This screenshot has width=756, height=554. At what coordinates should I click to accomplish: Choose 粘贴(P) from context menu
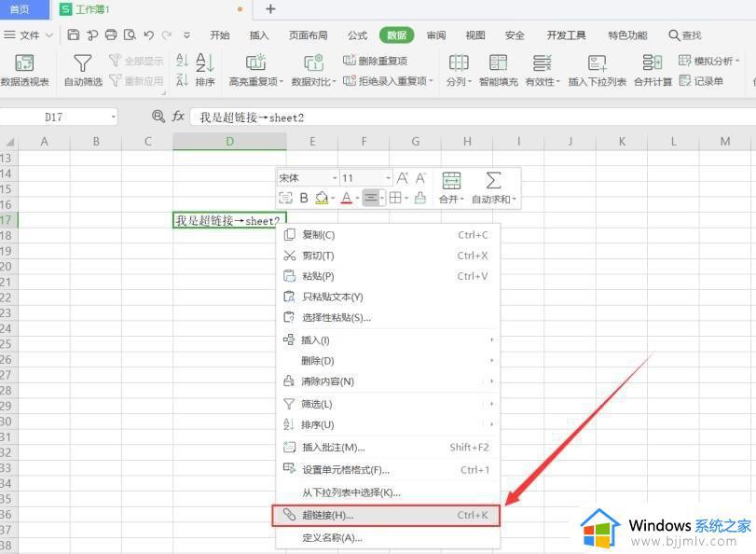click(388, 276)
